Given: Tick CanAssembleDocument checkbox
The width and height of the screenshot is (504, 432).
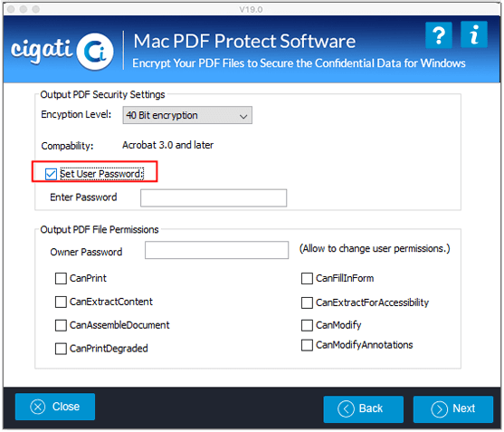Looking at the screenshot, I should 61,327.
